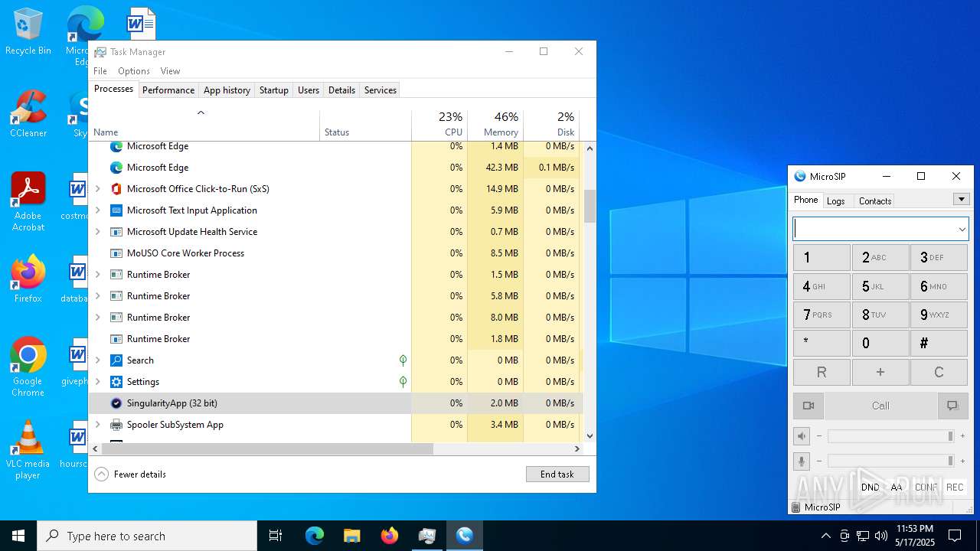Switch to the App history tab
Image resolution: width=980 pixels, height=551 pixels.
click(227, 90)
